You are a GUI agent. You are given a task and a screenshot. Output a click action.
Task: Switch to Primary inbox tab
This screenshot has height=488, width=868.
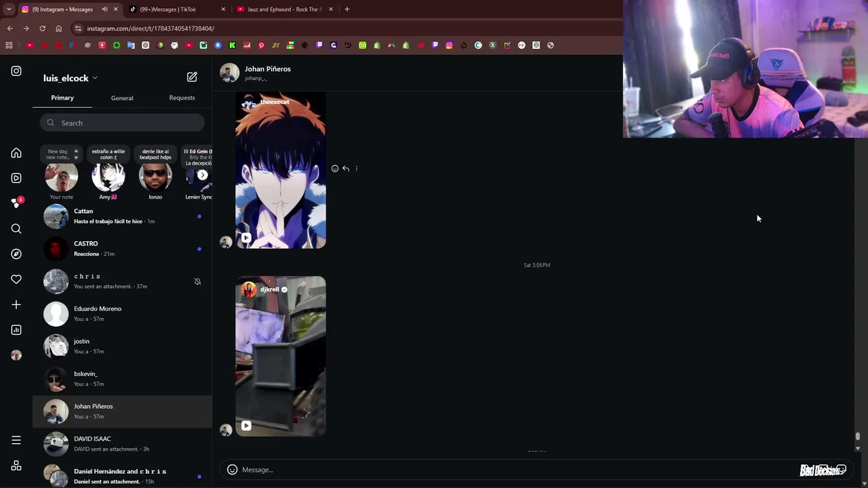pos(62,98)
